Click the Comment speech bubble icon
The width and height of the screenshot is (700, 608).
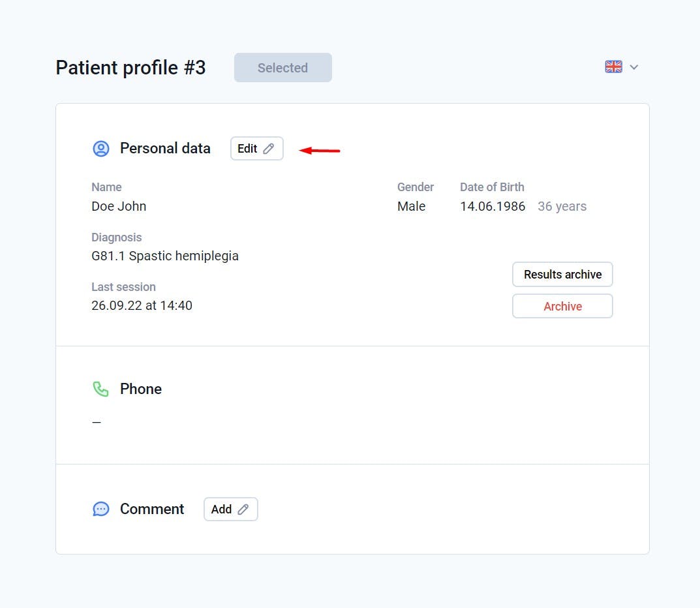[101, 509]
